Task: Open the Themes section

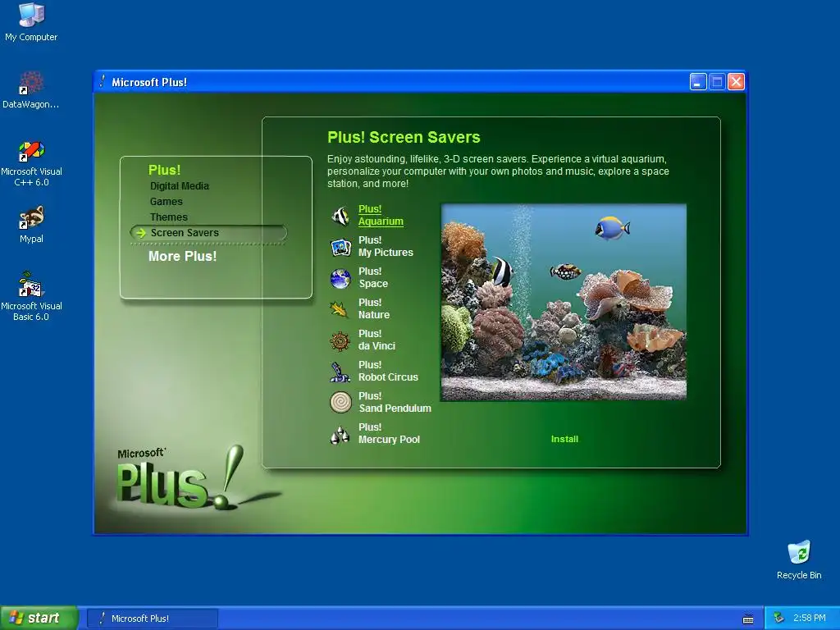Action: pos(169,217)
